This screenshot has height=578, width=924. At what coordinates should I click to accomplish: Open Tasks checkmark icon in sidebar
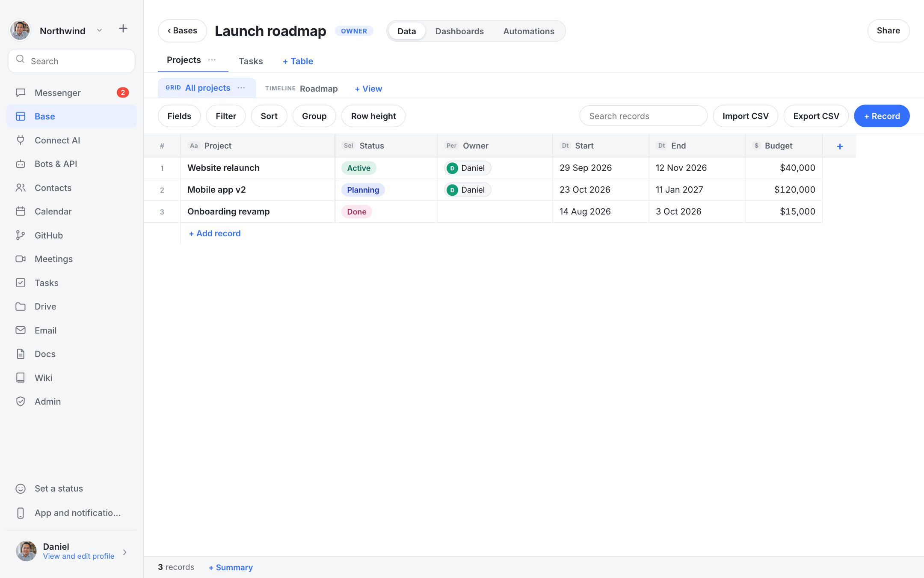(21, 283)
